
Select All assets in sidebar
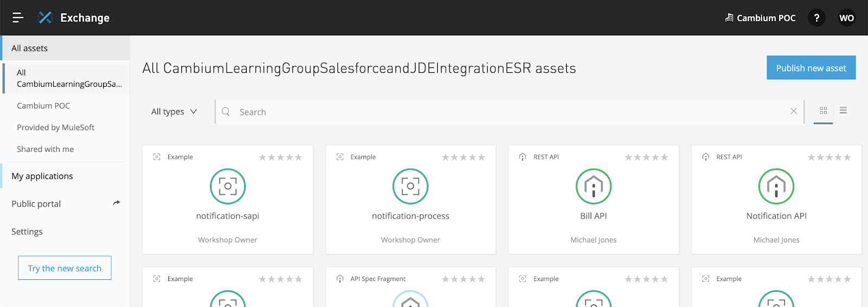pos(30,48)
